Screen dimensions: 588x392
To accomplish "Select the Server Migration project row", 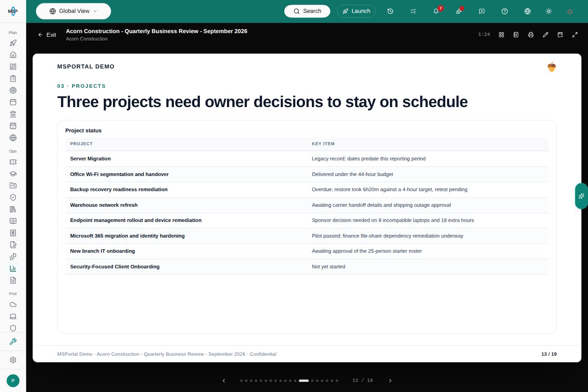I will [x=307, y=159].
